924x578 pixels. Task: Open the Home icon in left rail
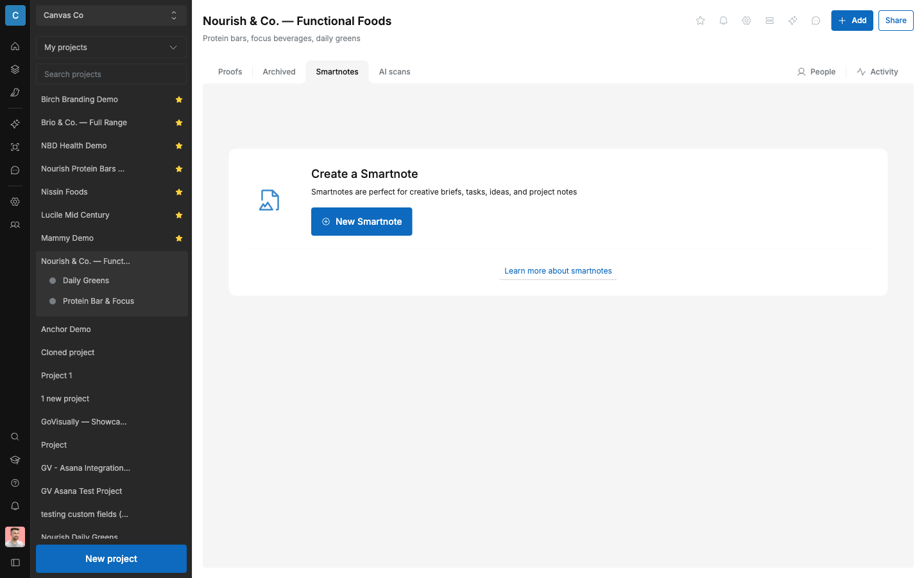tap(15, 46)
